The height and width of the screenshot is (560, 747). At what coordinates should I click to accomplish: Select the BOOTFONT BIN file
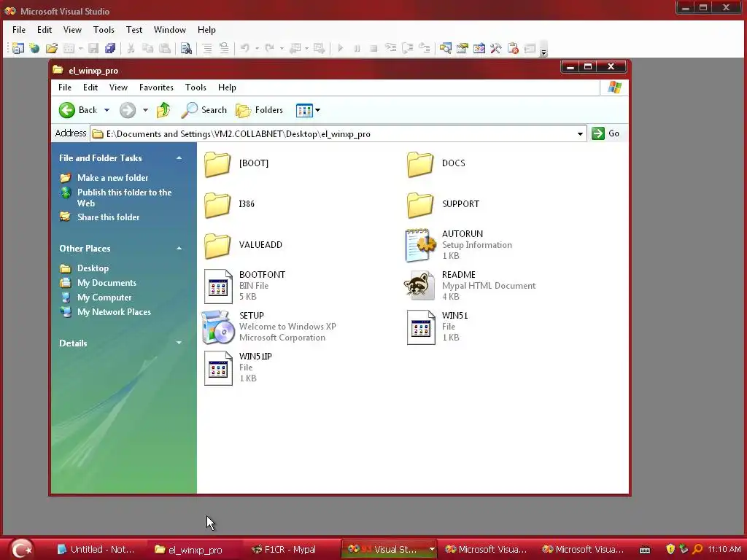pos(245,286)
